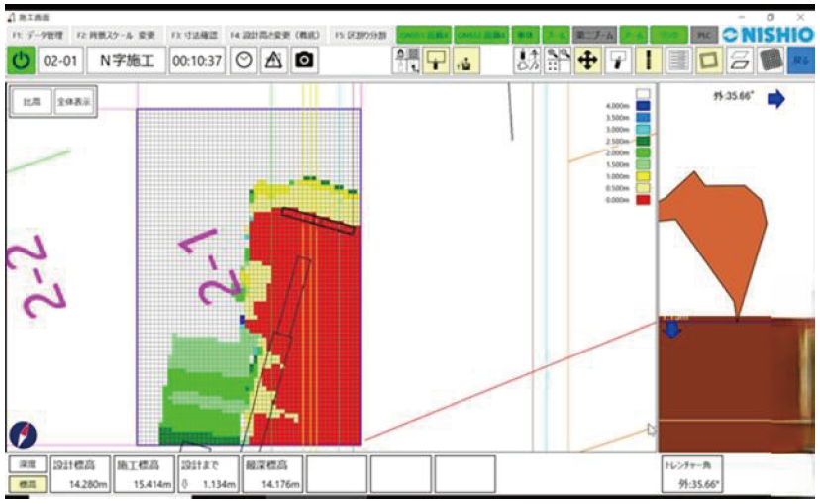820x504 pixels.
Task: Click the green power button
Action: coord(21,60)
